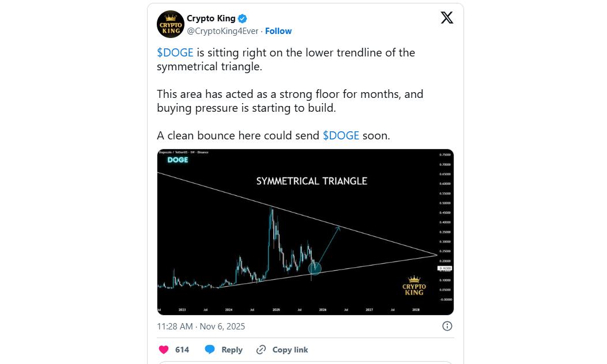Open the @CryptoKing4Ever handle

[223, 31]
